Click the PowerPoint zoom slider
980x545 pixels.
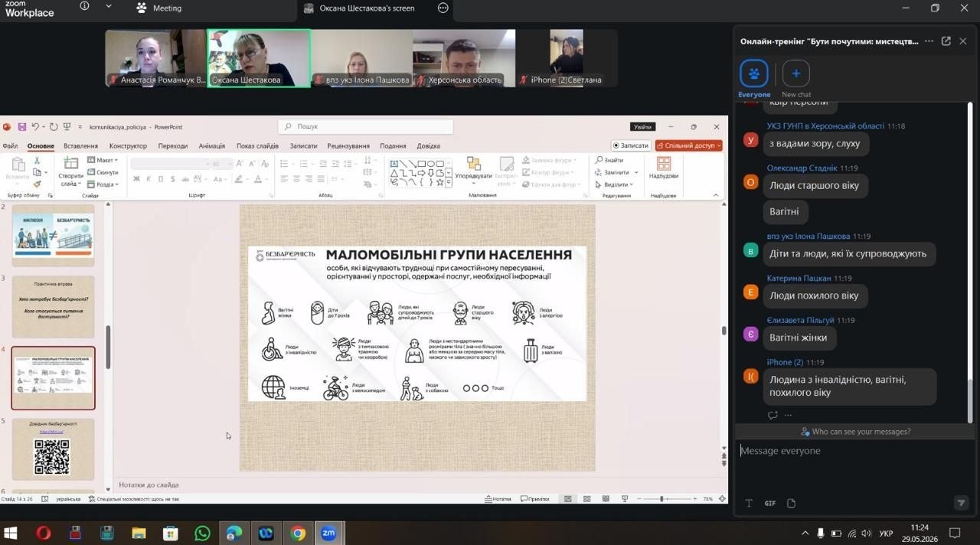667,499
